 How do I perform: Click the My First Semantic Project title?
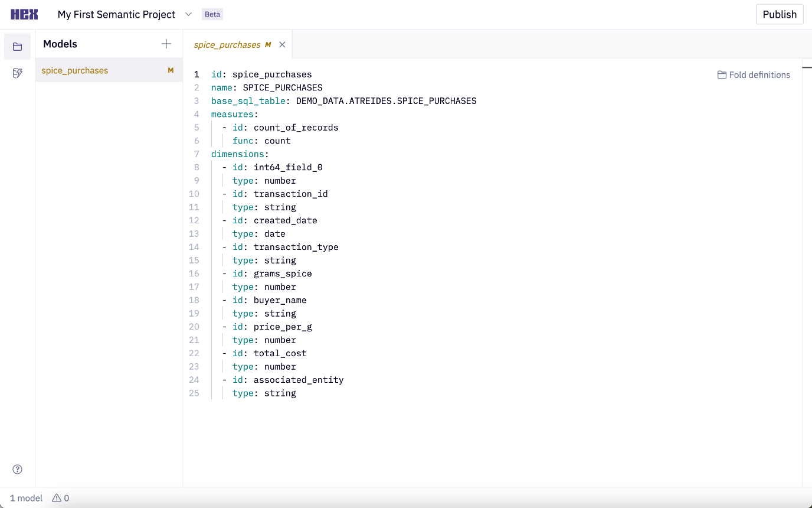pyautogui.click(x=116, y=14)
